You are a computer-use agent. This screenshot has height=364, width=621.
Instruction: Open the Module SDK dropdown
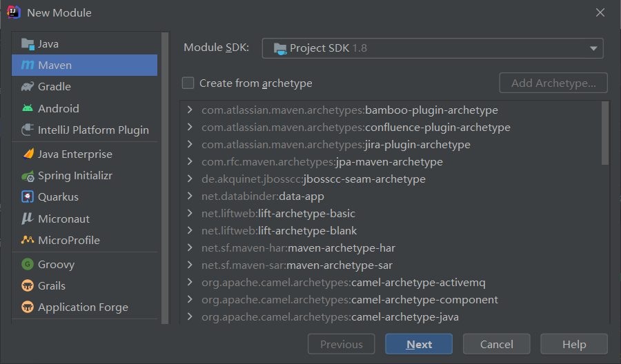coord(433,48)
